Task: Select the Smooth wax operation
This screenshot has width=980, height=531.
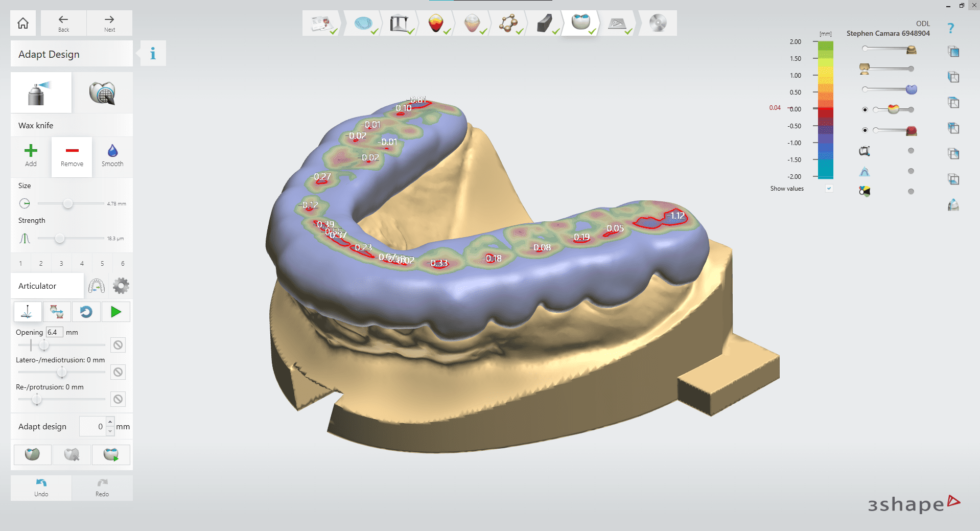Action: click(x=112, y=155)
